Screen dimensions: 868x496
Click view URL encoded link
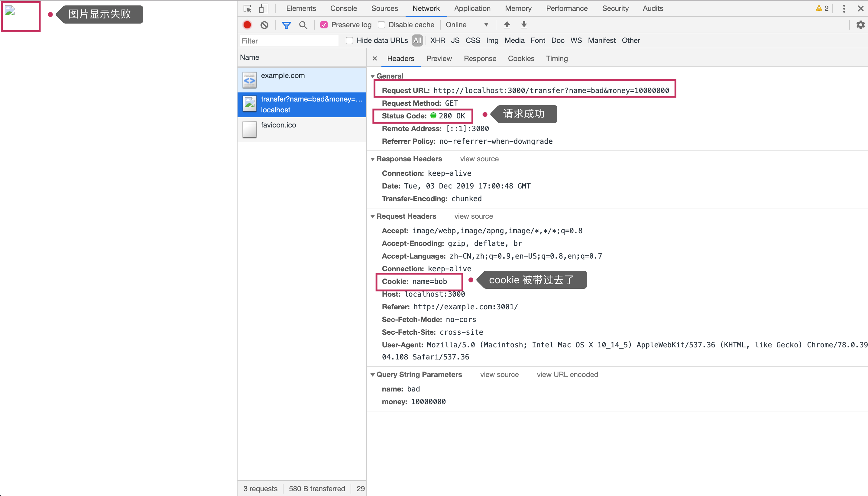(567, 375)
